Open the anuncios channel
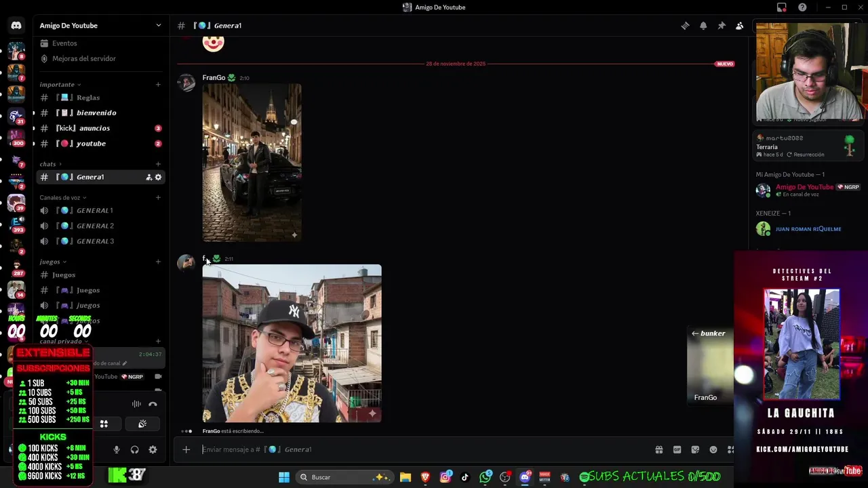The width and height of the screenshot is (868, 488). coord(101,128)
